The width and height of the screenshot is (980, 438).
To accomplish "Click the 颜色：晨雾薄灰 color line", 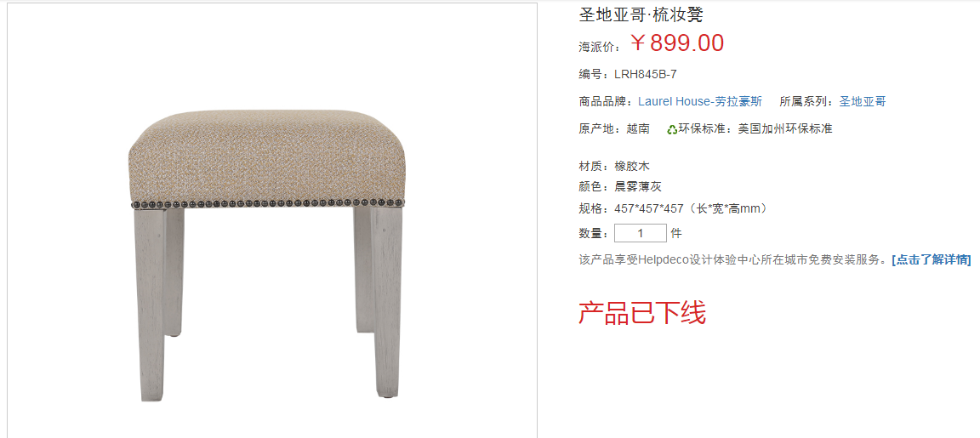I will point(620,187).
